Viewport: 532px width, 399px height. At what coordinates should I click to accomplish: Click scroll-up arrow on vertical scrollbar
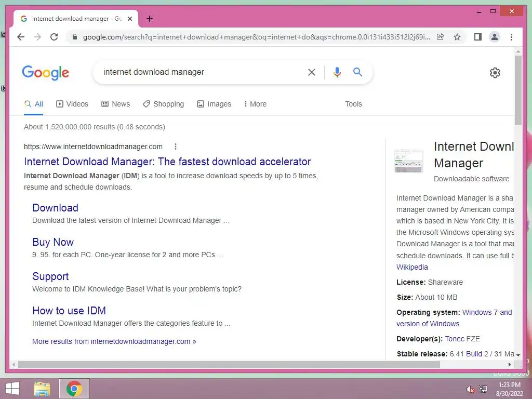pyautogui.click(x=518, y=52)
